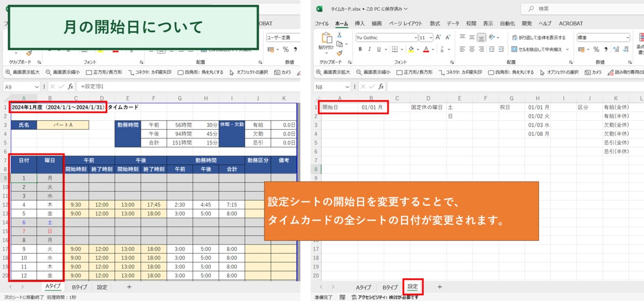The width and height of the screenshot is (644, 301).
Task: Click オブジェクトの選択 in left window toolbar
Action: click(x=248, y=72)
